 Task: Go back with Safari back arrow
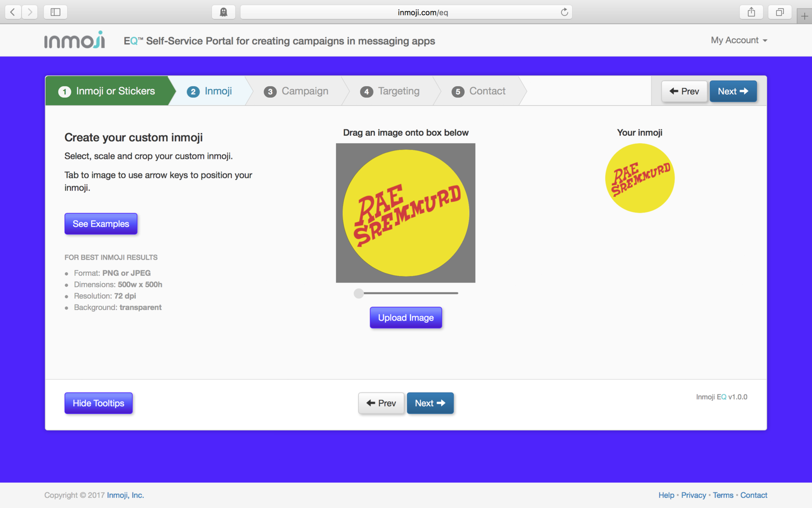click(x=13, y=12)
